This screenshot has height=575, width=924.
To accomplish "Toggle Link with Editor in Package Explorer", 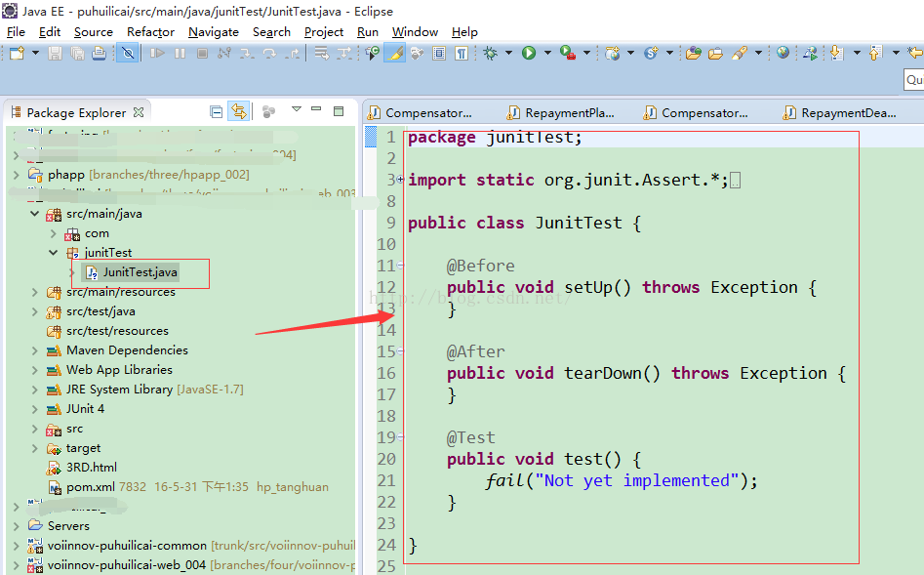I will coord(239,111).
